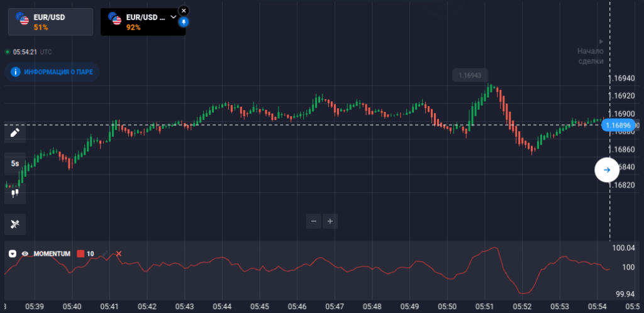Expand the asset dropdown chevron on active tab
The width and height of the screenshot is (644, 313).
pyautogui.click(x=174, y=17)
